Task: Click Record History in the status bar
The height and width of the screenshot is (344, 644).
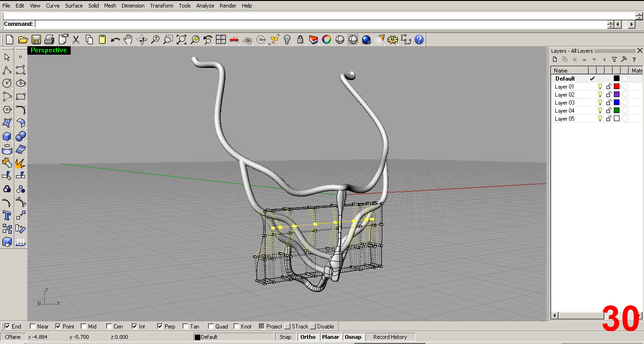Action: pos(390,337)
